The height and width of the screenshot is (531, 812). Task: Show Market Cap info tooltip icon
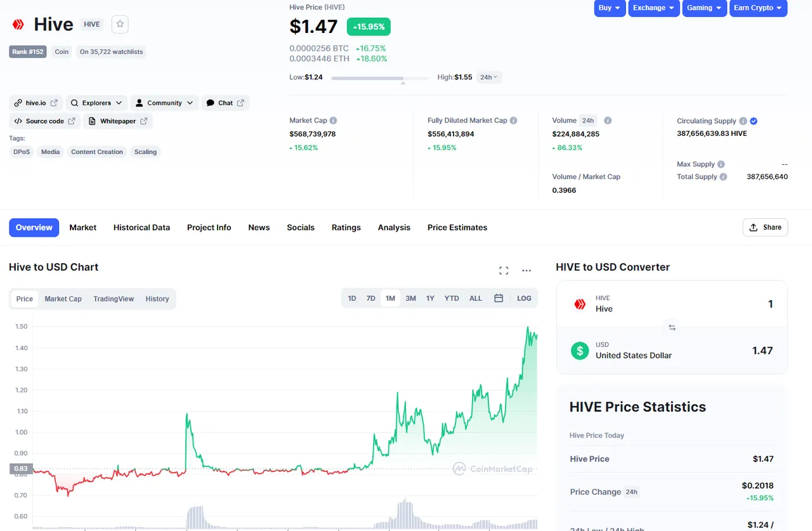tap(333, 121)
